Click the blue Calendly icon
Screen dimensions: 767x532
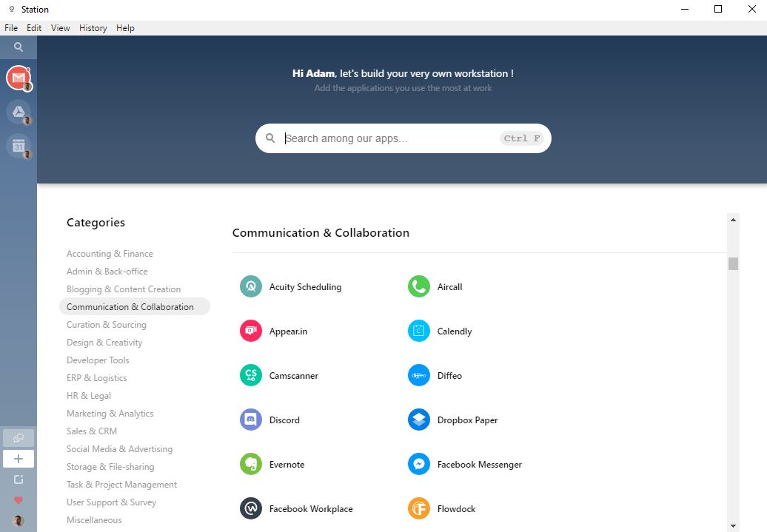point(419,331)
